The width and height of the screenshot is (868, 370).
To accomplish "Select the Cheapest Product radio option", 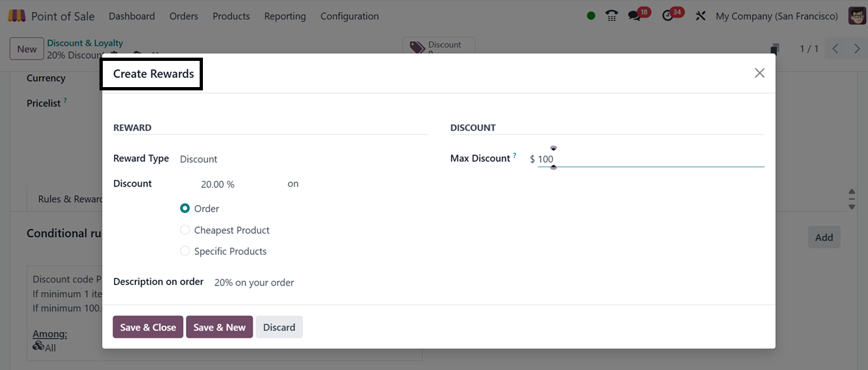I will [x=185, y=231].
